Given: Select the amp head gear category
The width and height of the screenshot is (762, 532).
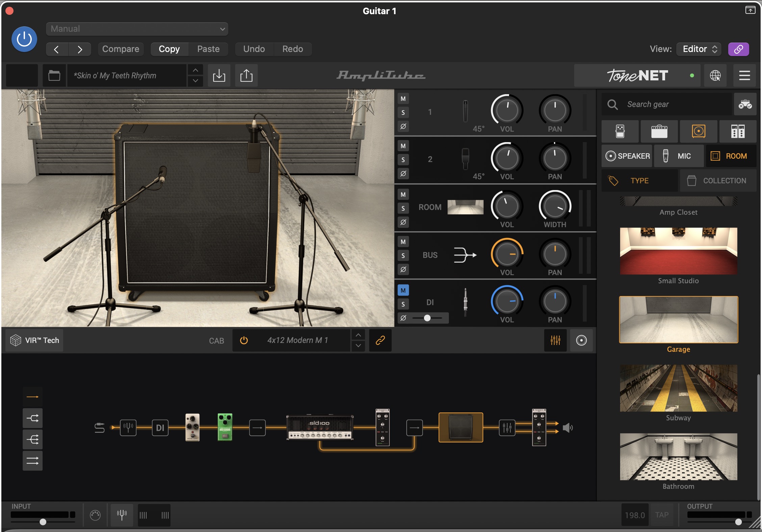Looking at the screenshot, I should click(659, 131).
